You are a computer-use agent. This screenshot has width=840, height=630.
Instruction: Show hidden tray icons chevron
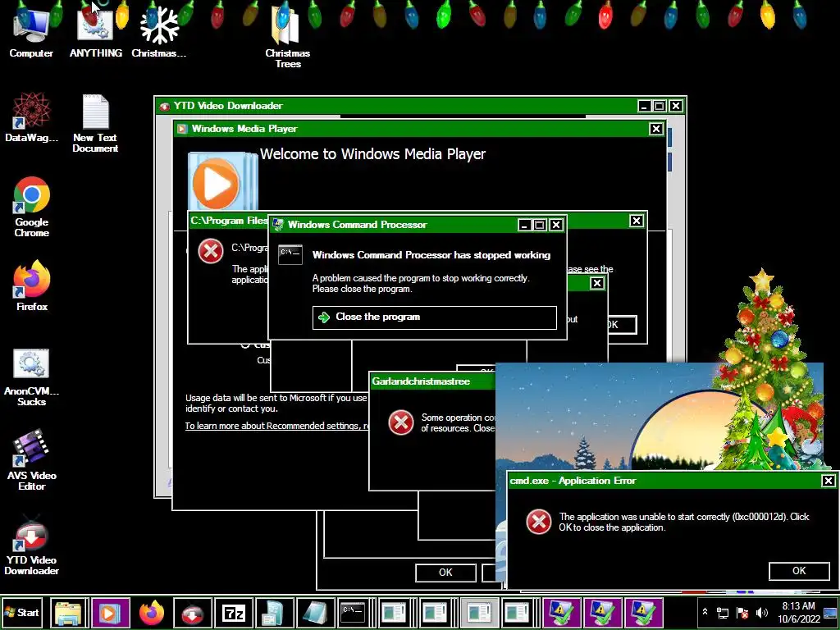coord(705,612)
